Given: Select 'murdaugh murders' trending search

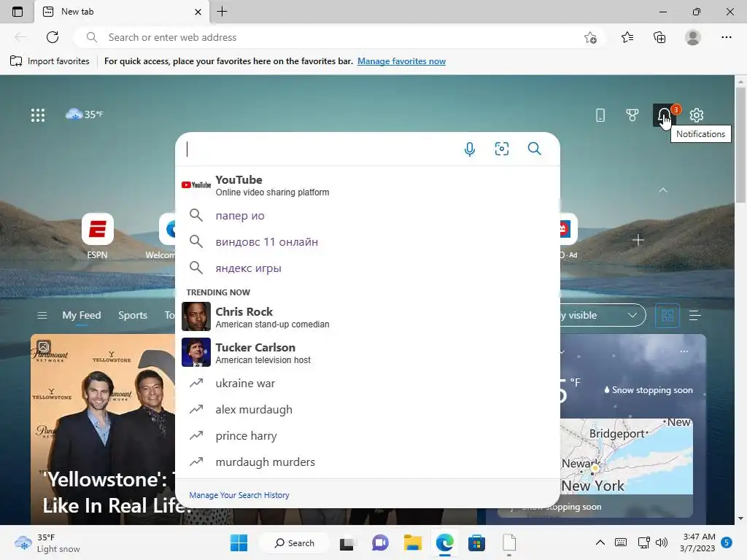Looking at the screenshot, I should coord(368,462).
